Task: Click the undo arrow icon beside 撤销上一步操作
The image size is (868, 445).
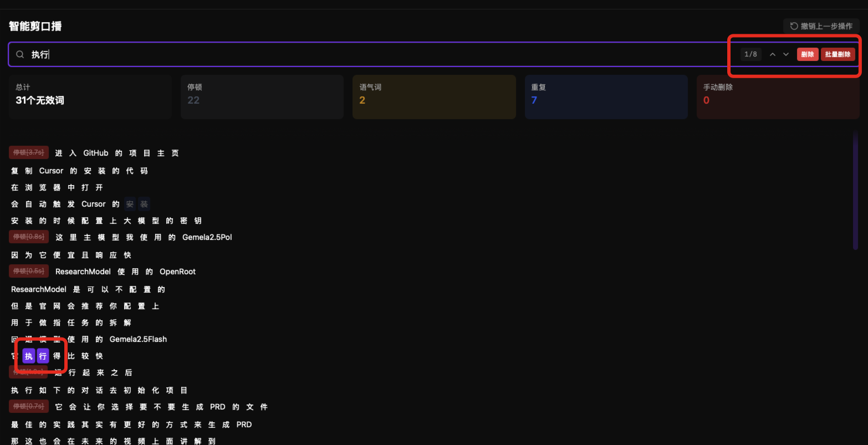Action: click(794, 26)
